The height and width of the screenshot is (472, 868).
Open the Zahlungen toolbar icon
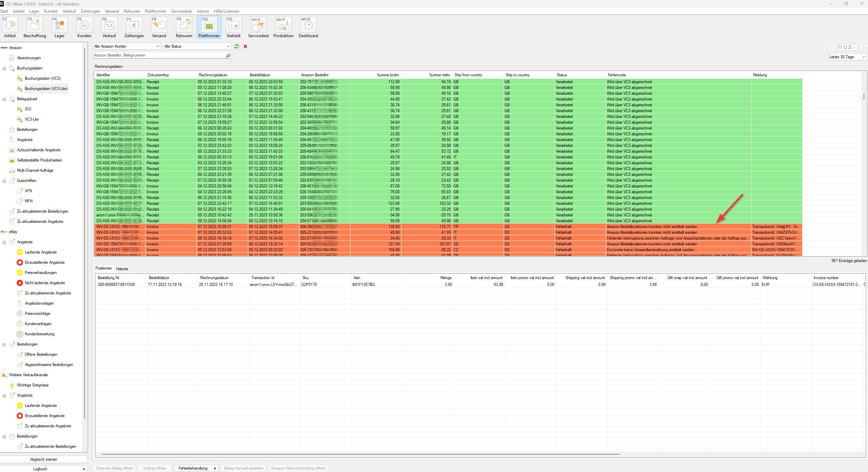134,27
